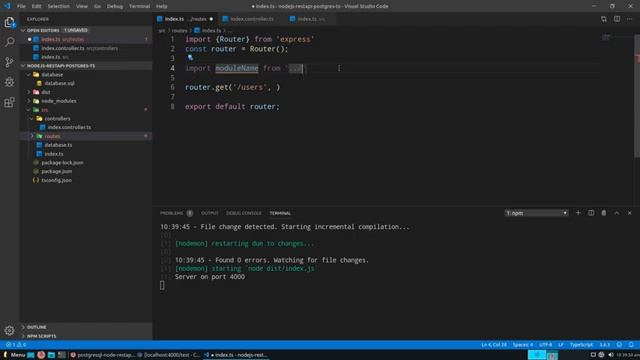Screen dimensions: 640x360
Task: Collapse the controllers folder
Action: click(x=32, y=118)
